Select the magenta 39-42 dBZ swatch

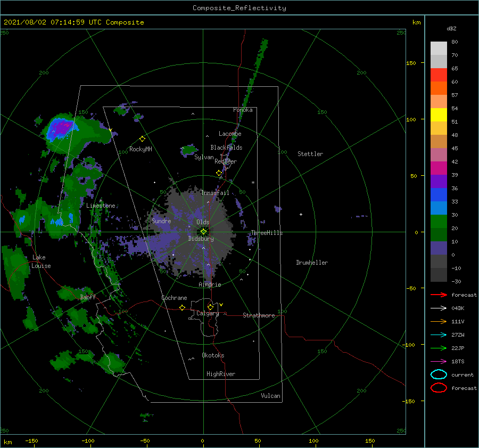point(439,168)
